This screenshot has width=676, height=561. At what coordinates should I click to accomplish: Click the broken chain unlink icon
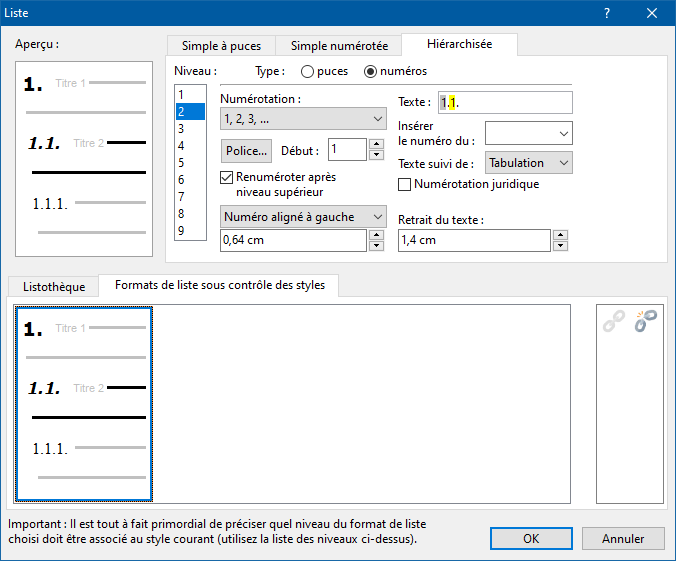pyautogui.click(x=646, y=321)
